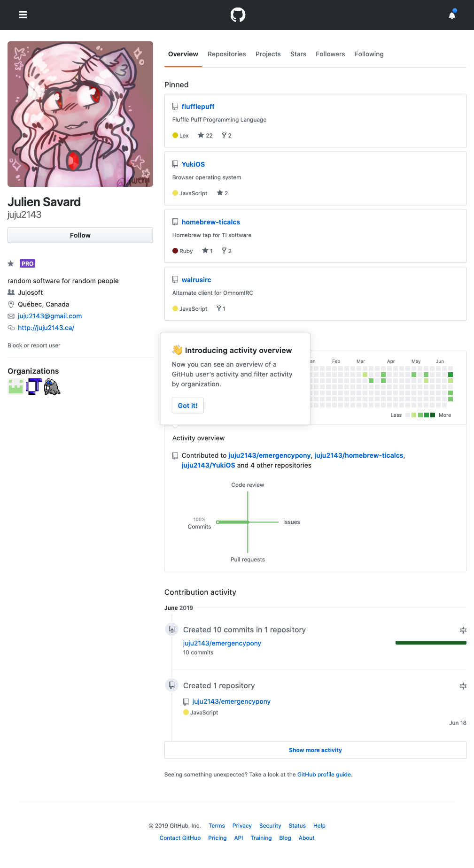This screenshot has width=474, height=868.
Task: Follow user juju2143
Action: point(80,235)
